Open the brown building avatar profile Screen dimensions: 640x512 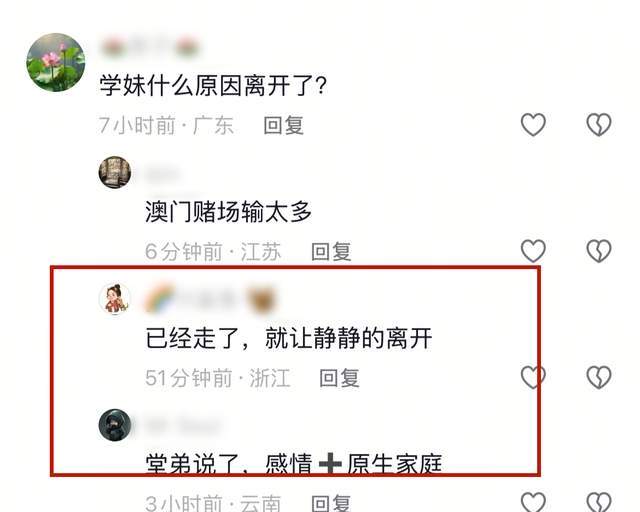pyautogui.click(x=115, y=172)
